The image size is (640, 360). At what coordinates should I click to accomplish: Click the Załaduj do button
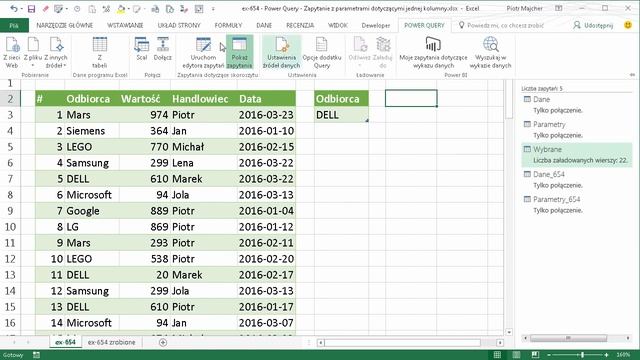(x=382, y=52)
